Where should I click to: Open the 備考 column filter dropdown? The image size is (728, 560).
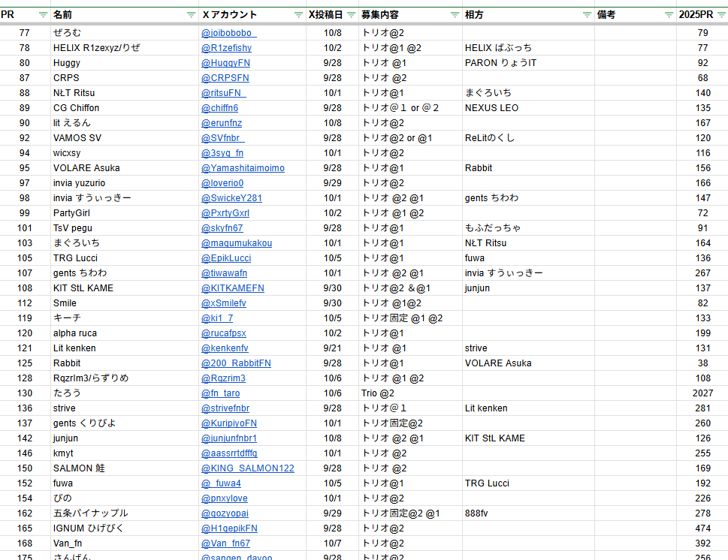[669, 15]
